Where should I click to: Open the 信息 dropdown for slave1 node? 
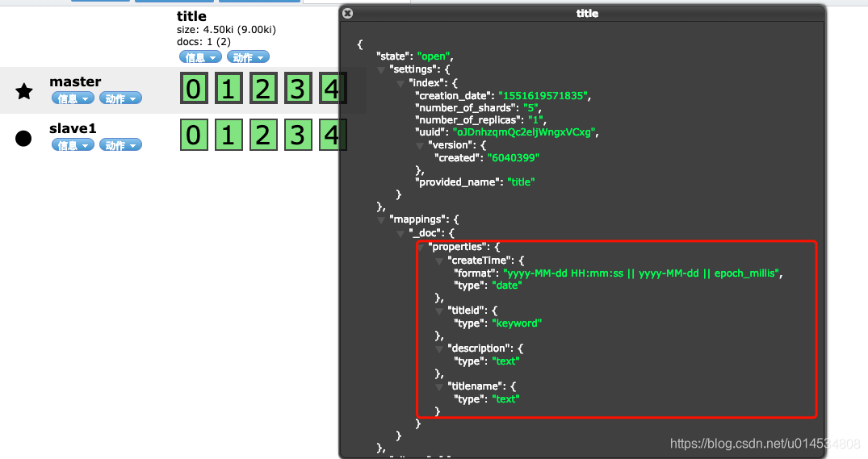[73, 145]
